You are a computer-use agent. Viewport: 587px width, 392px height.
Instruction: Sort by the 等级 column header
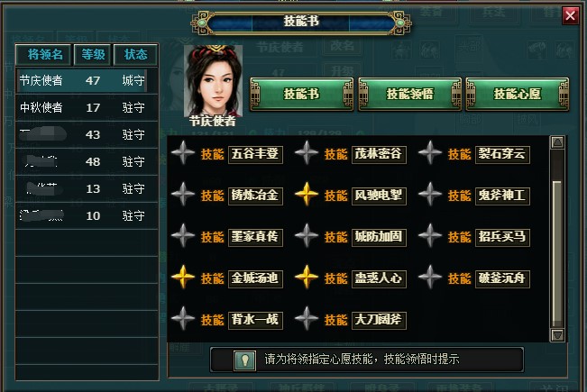93,55
